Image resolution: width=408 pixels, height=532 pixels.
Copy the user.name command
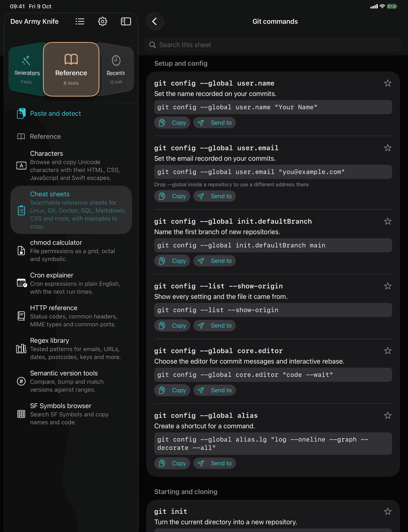(x=172, y=123)
